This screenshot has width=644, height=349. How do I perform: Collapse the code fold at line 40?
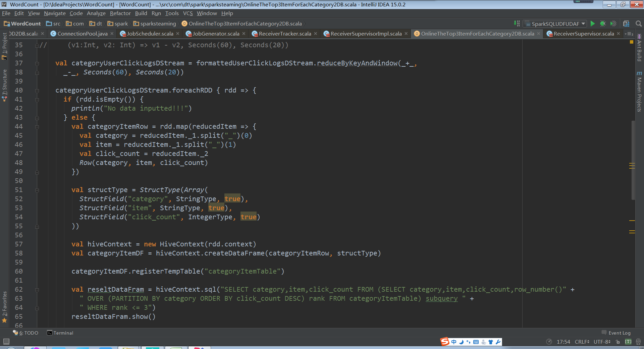click(37, 91)
